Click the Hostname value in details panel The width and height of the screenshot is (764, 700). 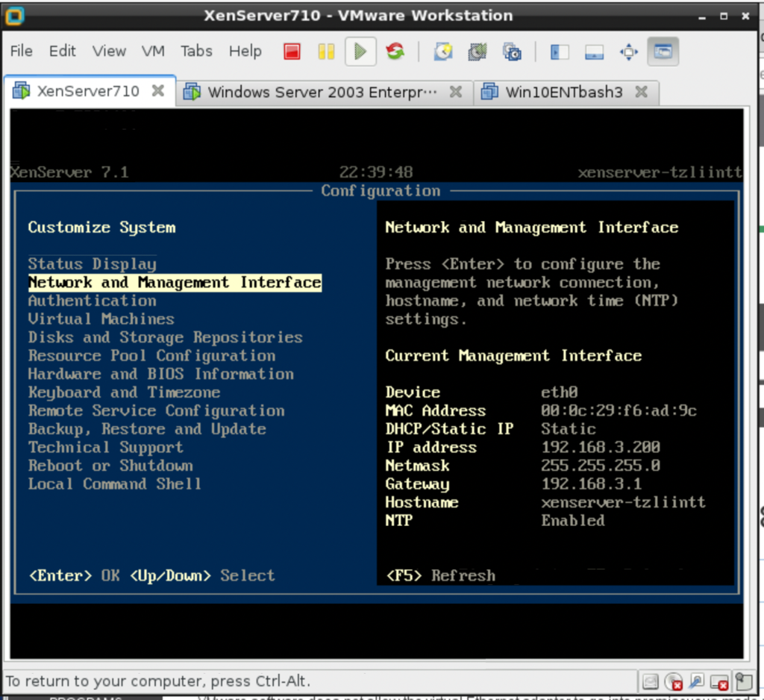tap(624, 502)
